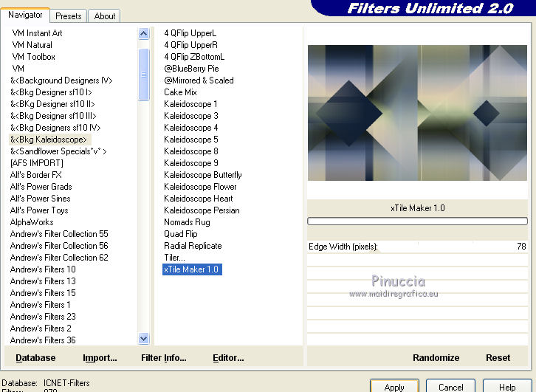Select &<Sandflower Specials°v° >

[58, 151]
